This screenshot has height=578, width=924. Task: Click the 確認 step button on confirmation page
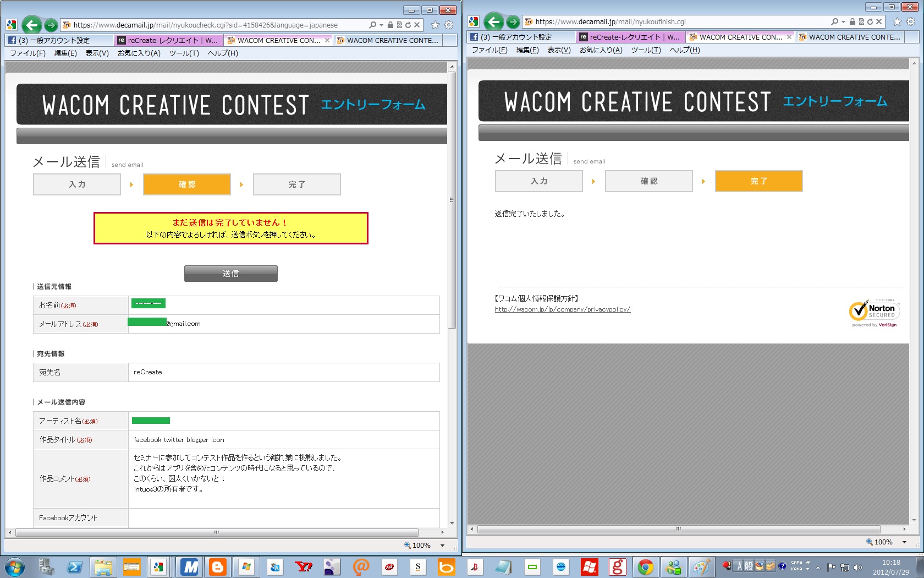[187, 184]
